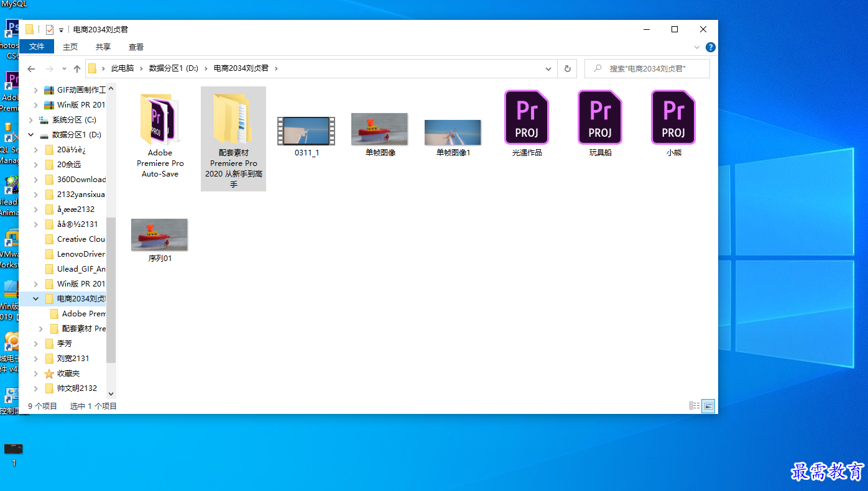Click 数据分区1 (D:) in the address path
The height and width of the screenshot is (491, 868).
[173, 68]
